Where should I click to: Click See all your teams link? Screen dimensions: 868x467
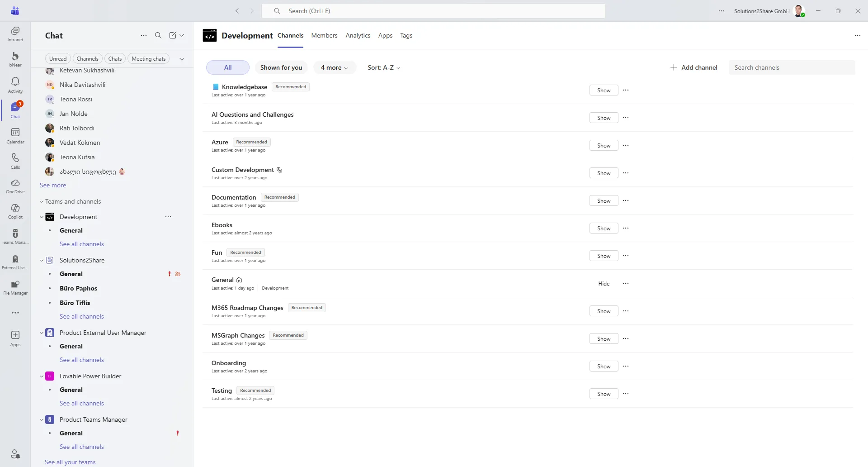(x=70, y=462)
